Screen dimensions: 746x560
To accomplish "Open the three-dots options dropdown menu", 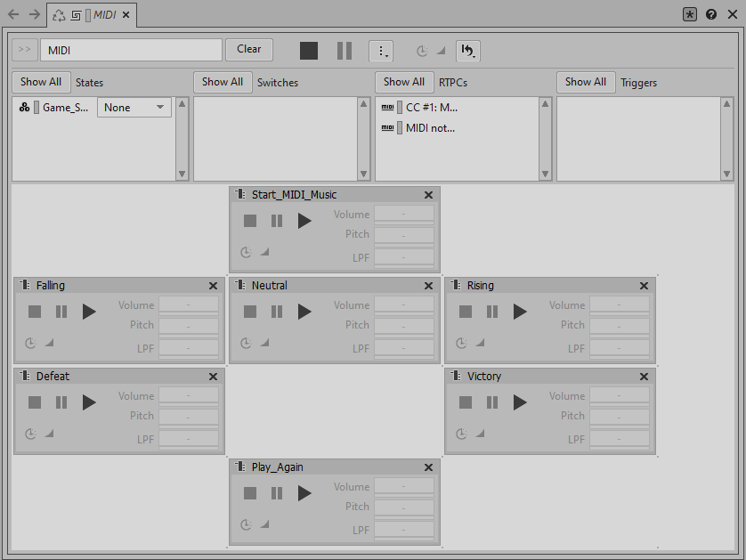I will (x=381, y=51).
